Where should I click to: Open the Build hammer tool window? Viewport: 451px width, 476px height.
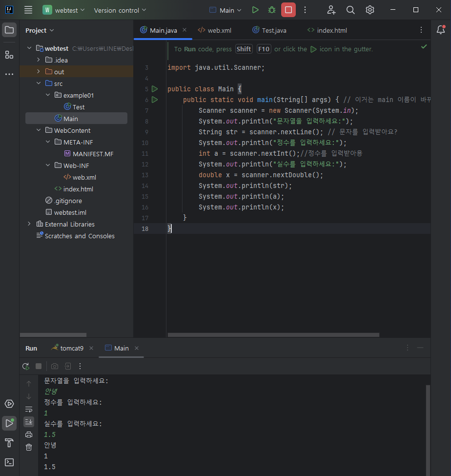[x=9, y=443]
